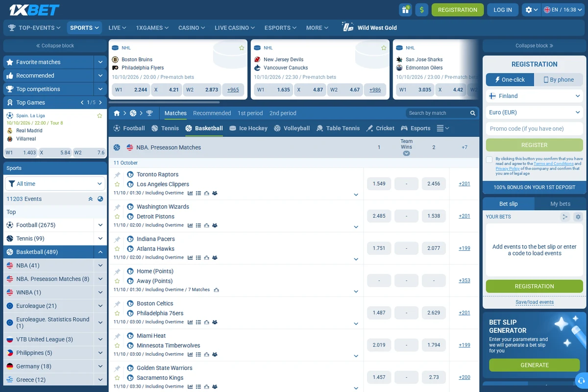Open bet slip settings gear icon
This screenshot has width=588, height=392.
click(578, 217)
